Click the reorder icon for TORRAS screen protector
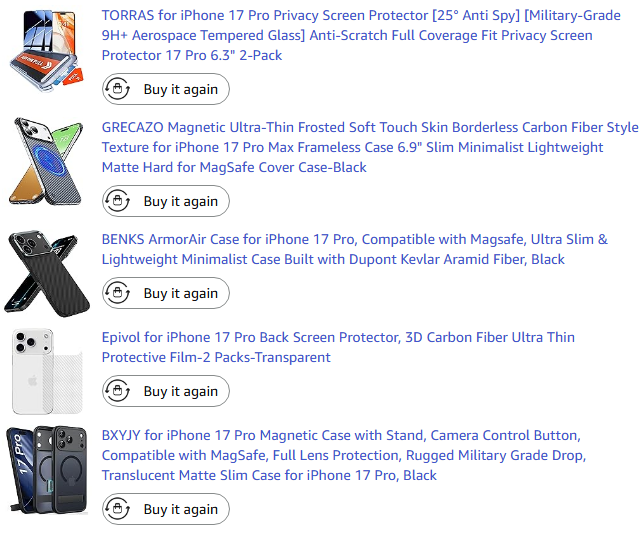This screenshot has height=535, width=641. coord(119,90)
